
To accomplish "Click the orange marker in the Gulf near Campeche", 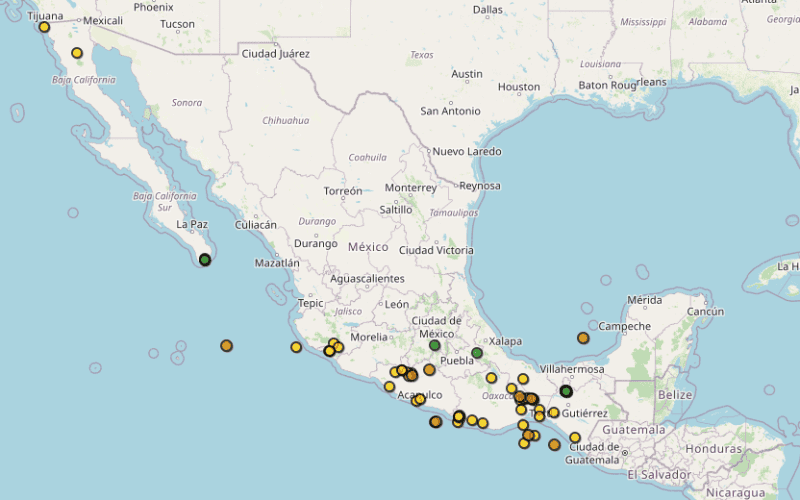I will 583,338.
